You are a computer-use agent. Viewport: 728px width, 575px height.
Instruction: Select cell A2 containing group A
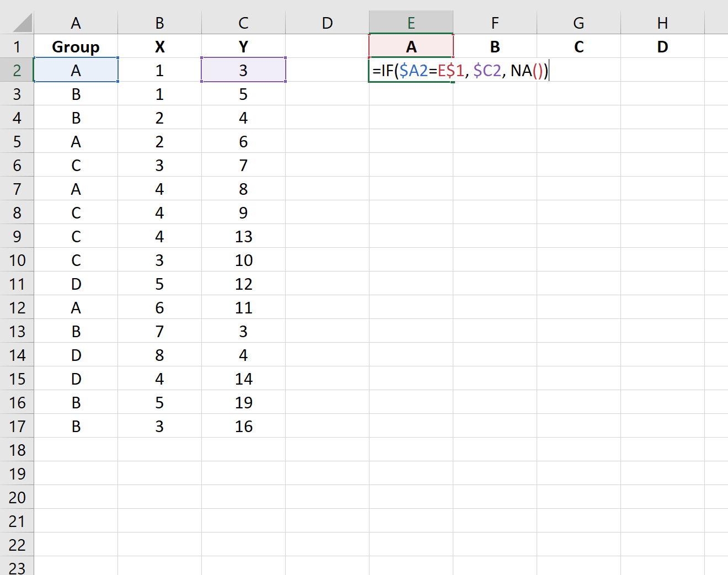76,70
